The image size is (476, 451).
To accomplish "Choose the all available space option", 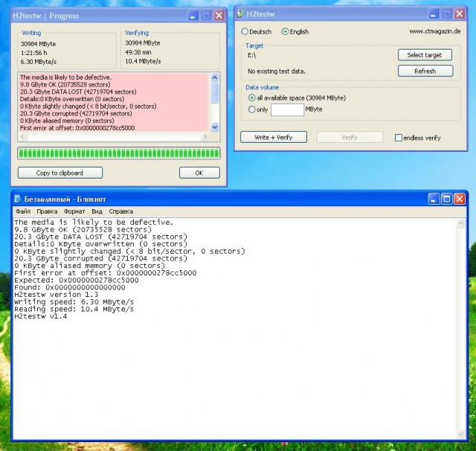I will point(251,97).
